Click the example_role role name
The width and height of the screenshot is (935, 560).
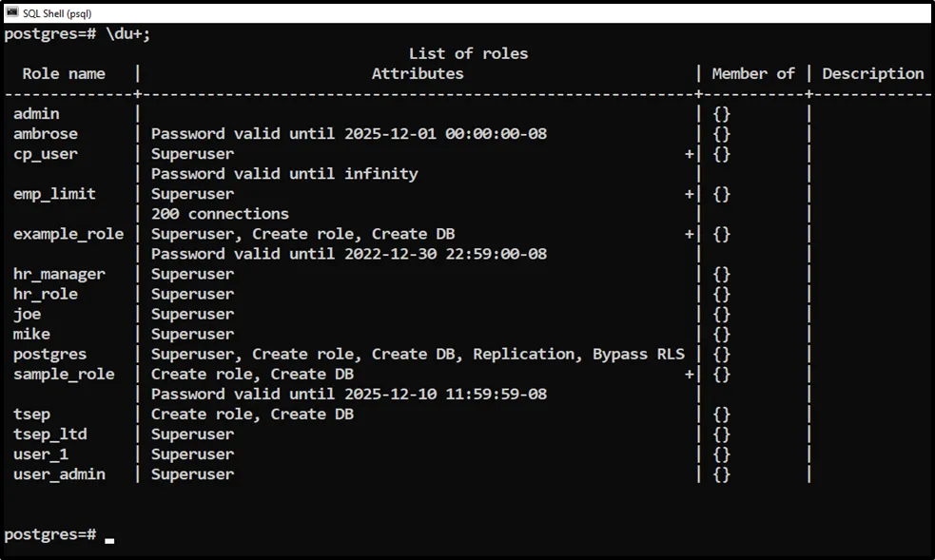tap(68, 234)
